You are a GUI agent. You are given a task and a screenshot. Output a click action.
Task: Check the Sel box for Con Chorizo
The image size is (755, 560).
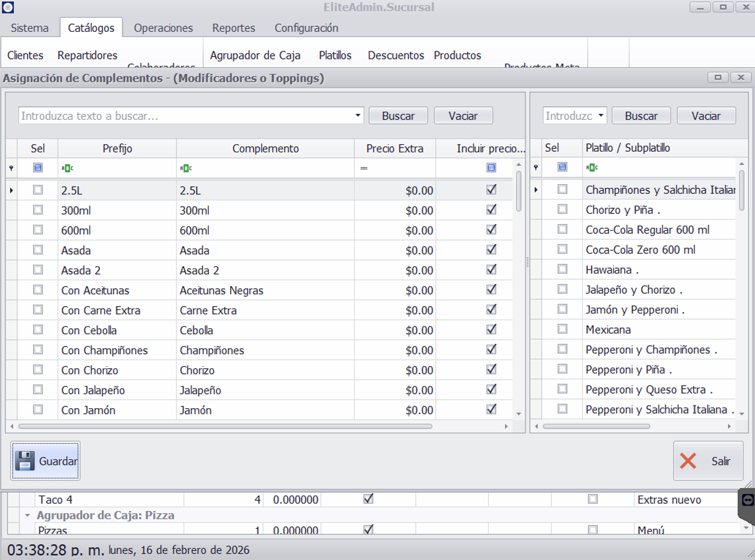click(x=38, y=370)
